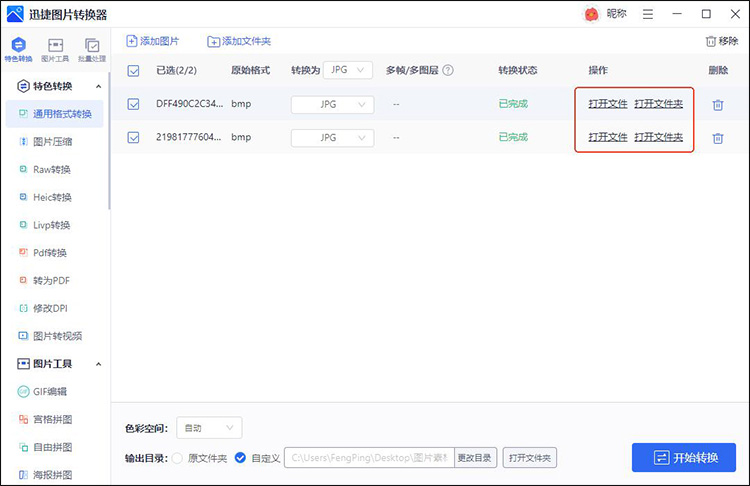Click 打开文件 link in DFF490C2C34 row
The height and width of the screenshot is (486, 750).
point(607,104)
